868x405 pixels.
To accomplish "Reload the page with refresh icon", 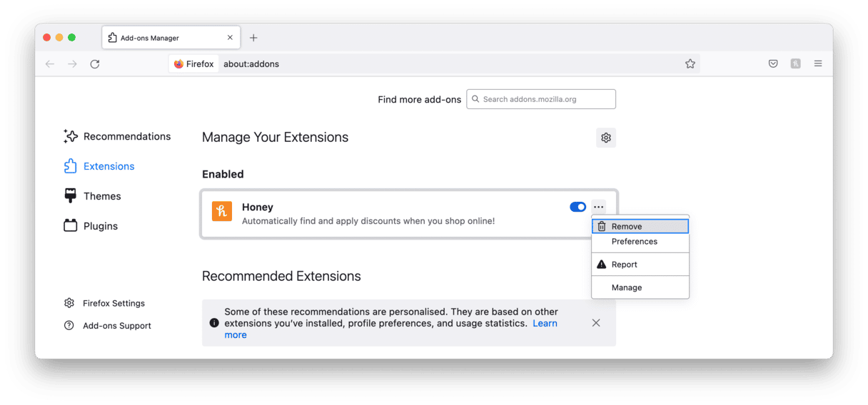I will click(x=95, y=64).
